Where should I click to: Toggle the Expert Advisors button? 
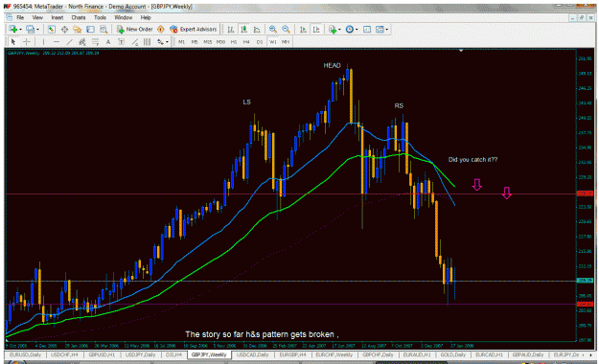193,29
